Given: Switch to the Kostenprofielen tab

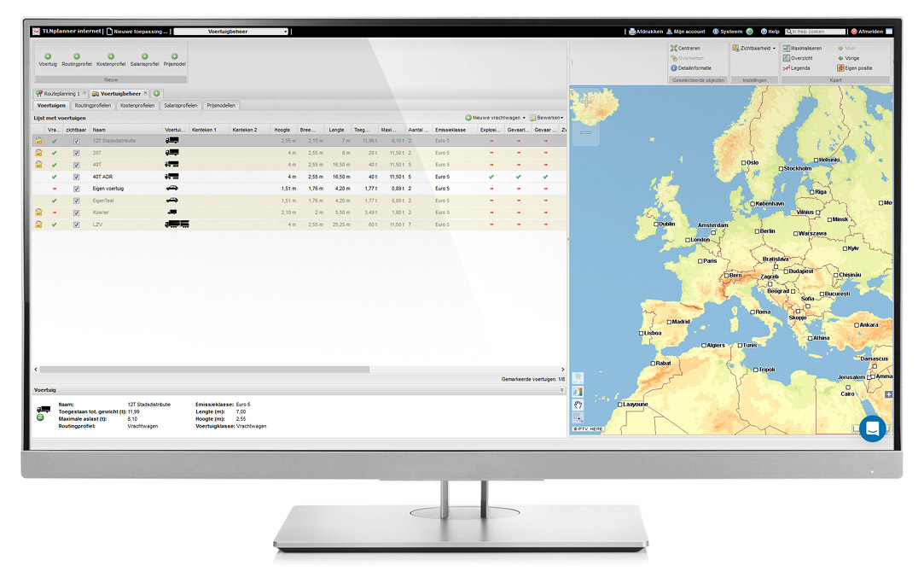Looking at the screenshot, I should (137, 106).
